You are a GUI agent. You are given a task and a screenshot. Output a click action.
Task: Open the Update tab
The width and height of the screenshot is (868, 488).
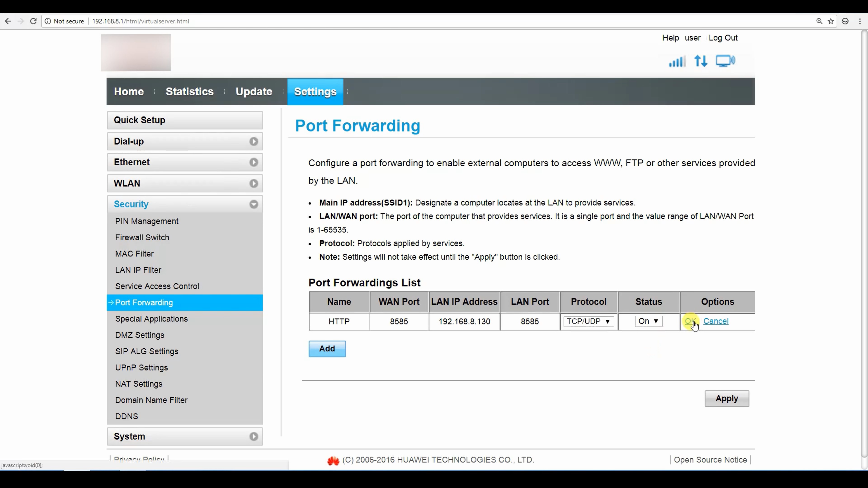pyautogui.click(x=254, y=91)
